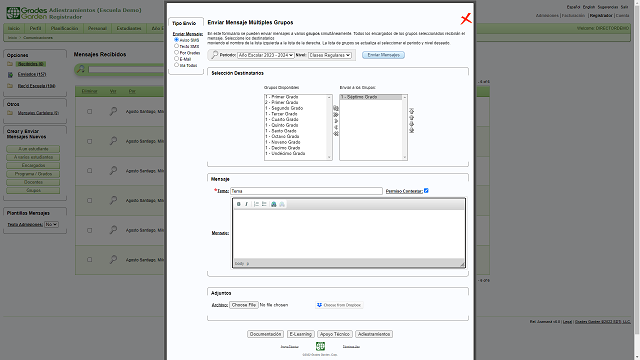This screenshot has height=360, width=640.
Task: Insert a link in the message editor
Action: (x=274, y=204)
